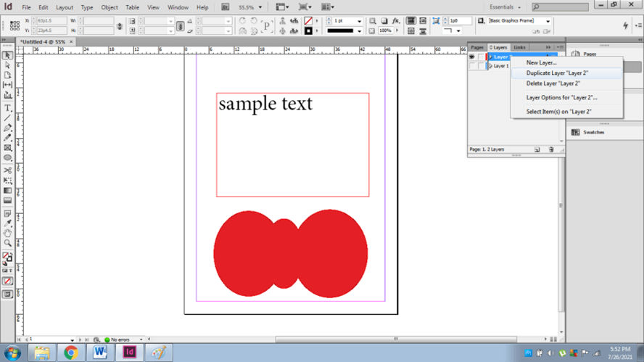644x362 pixels.
Task: Select the Type tool in toolbox
Action: point(8,107)
